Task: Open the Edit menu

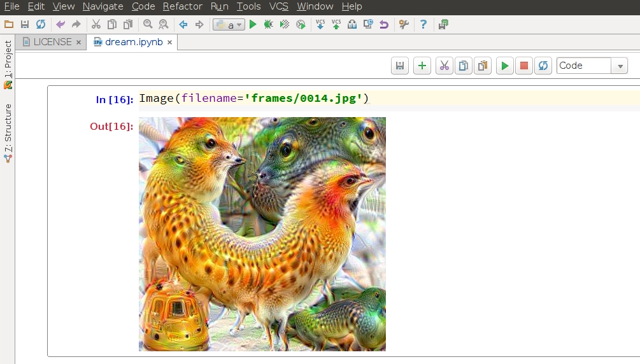Action: (36, 6)
